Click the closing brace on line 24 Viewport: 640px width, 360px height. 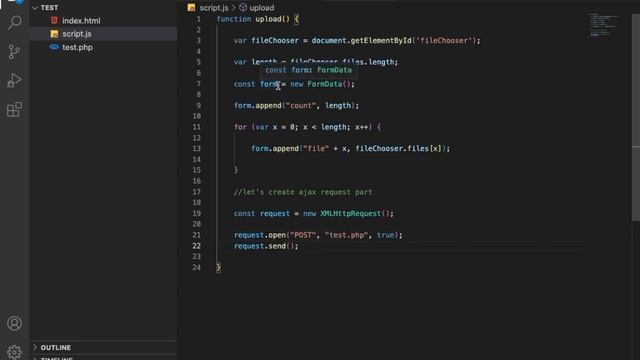pyautogui.click(x=218, y=268)
